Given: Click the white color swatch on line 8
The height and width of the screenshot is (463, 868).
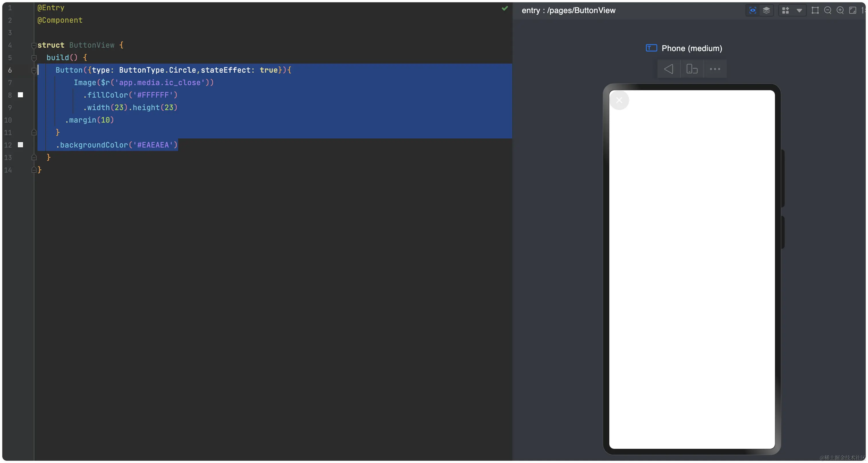Looking at the screenshot, I should 21,95.
